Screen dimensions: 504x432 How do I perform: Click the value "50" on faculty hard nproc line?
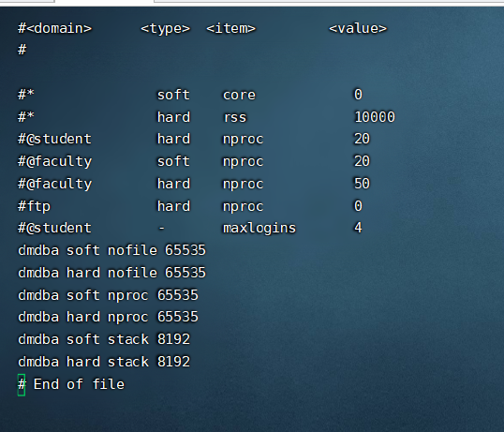pyautogui.click(x=362, y=184)
